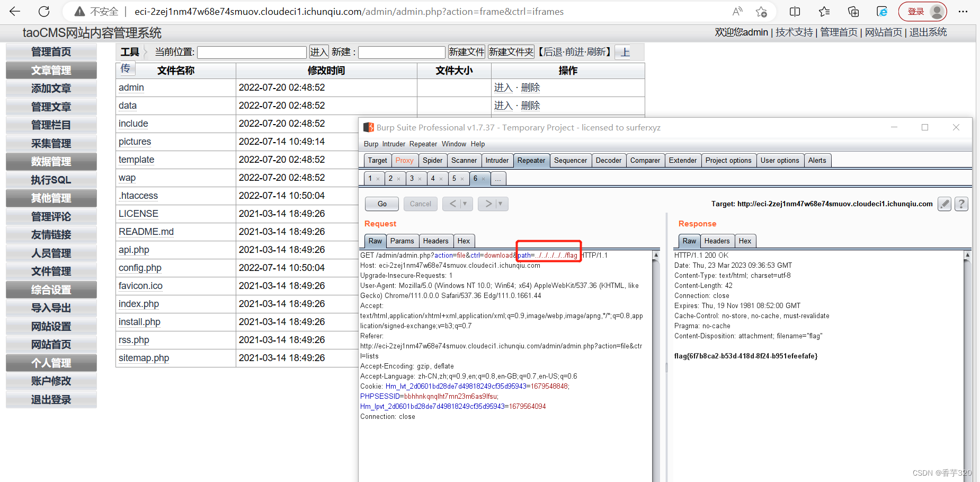
Task: Select the Params tab in the Request panel
Action: click(402, 241)
